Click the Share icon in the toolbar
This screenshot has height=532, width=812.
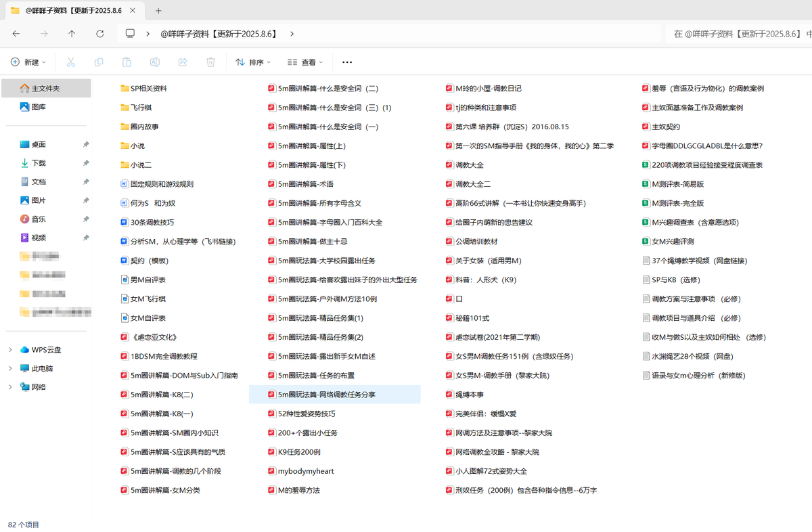[182, 62]
